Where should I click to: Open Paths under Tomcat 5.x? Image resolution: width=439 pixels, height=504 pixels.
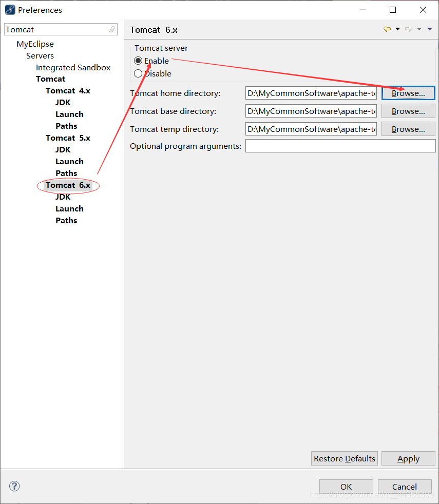(66, 173)
